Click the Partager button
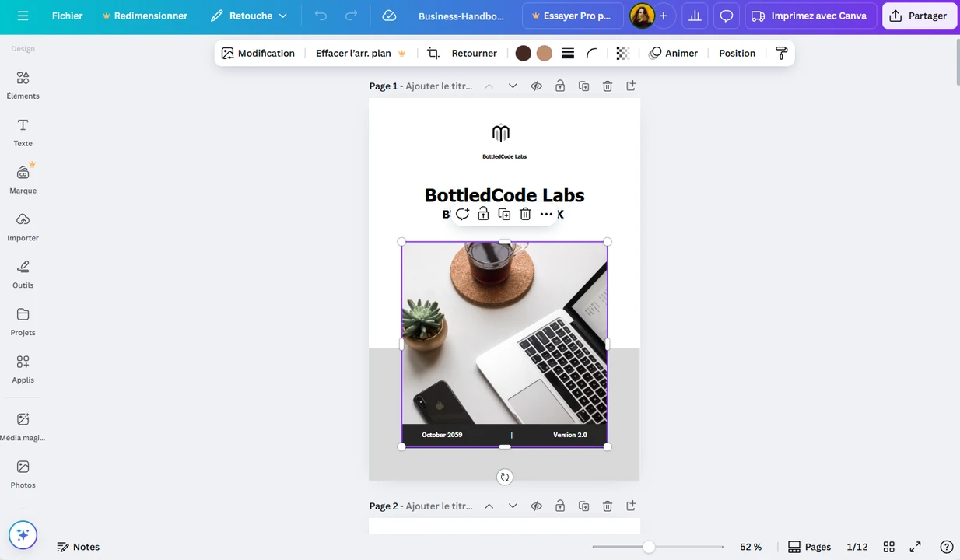This screenshot has height=560, width=960. pyautogui.click(x=920, y=16)
